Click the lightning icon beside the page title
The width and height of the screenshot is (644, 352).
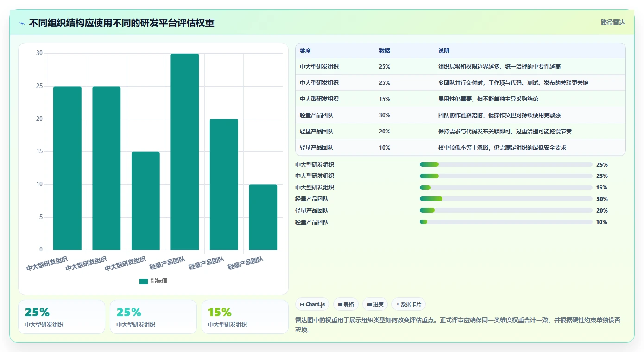22,23
